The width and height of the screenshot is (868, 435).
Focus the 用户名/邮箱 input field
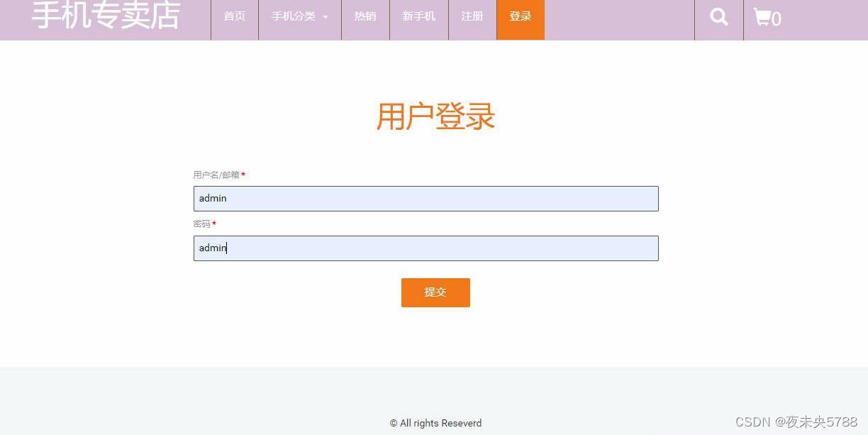pos(426,199)
